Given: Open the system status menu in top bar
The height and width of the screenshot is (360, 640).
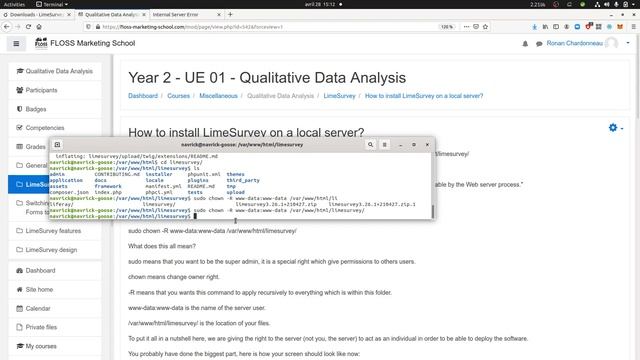Looking at the screenshot, I should point(615,4).
